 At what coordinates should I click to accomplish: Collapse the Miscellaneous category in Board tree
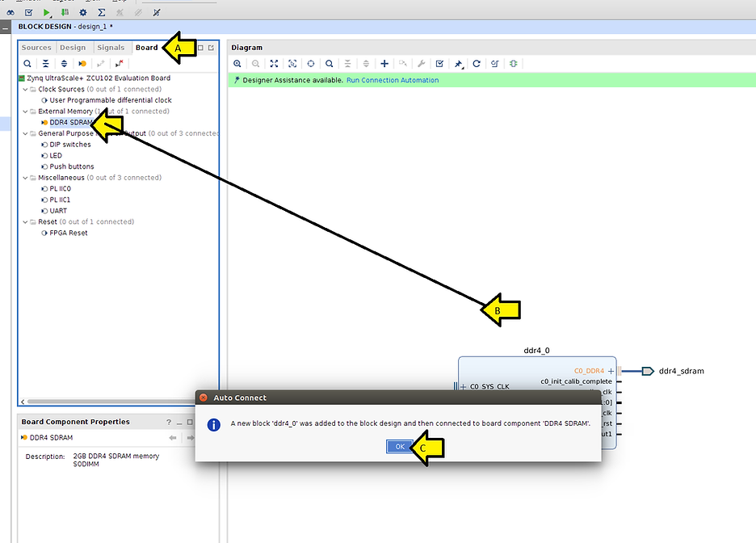pos(24,177)
